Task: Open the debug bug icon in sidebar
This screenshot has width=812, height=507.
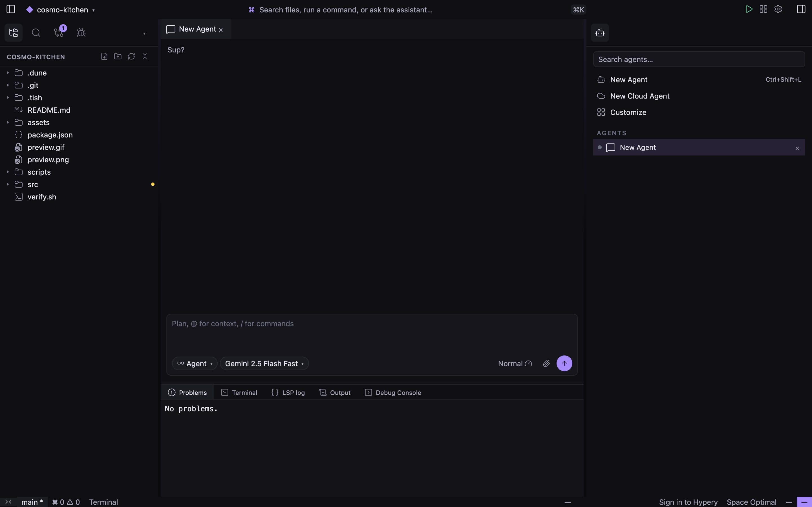Action: (81, 32)
